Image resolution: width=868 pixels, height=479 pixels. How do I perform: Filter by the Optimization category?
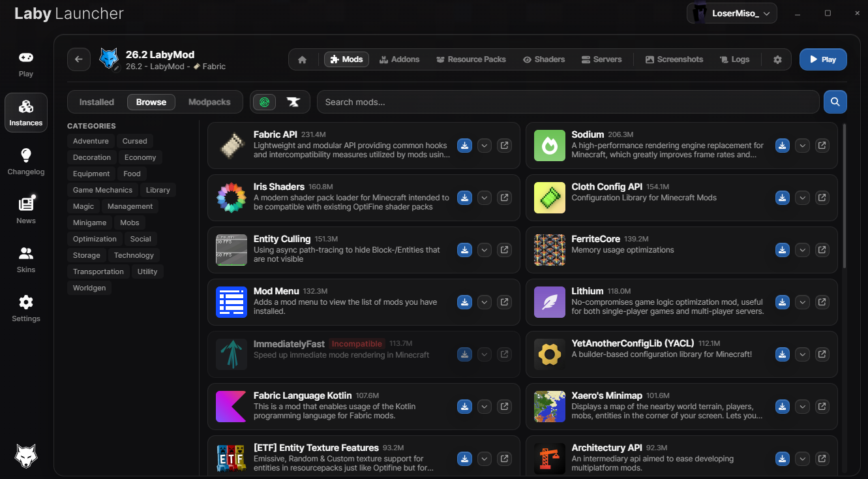pos(95,239)
